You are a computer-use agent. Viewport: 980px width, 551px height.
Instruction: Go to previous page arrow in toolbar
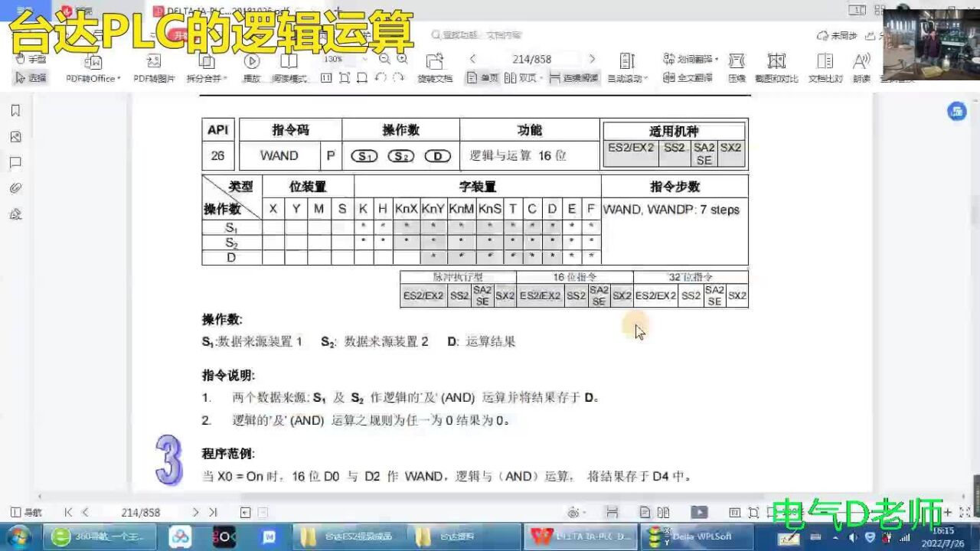[x=472, y=59]
